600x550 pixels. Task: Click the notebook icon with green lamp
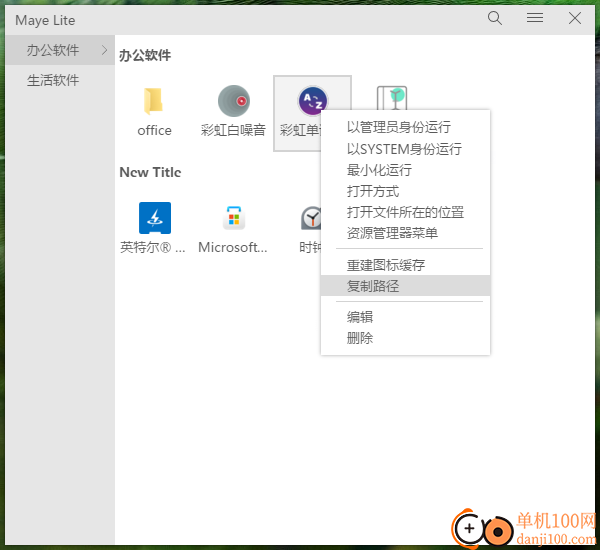(393, 98)
